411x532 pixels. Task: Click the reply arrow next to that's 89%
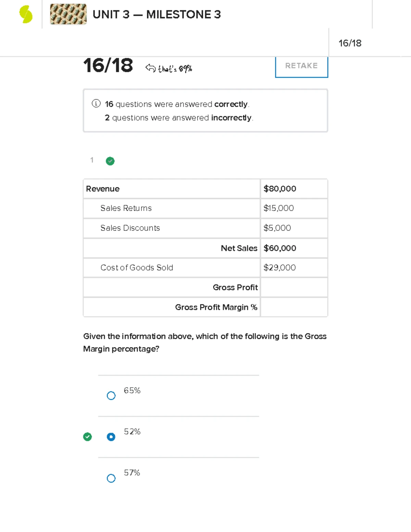click(x=150, y=68)
